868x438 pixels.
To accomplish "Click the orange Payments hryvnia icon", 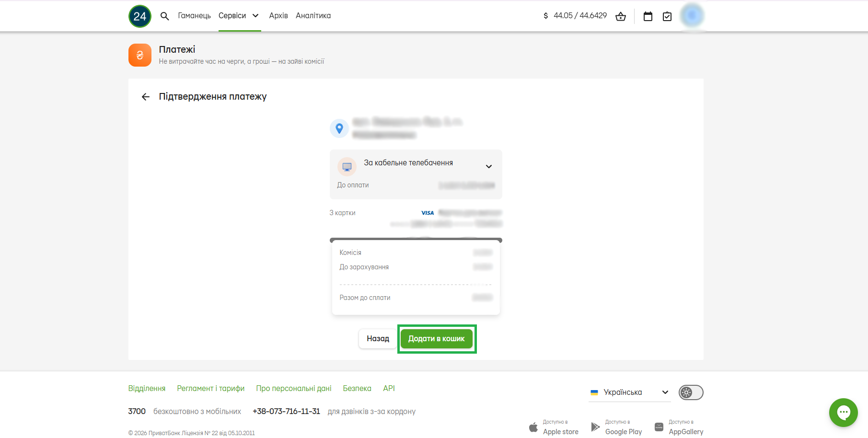I will pos(140,55).
